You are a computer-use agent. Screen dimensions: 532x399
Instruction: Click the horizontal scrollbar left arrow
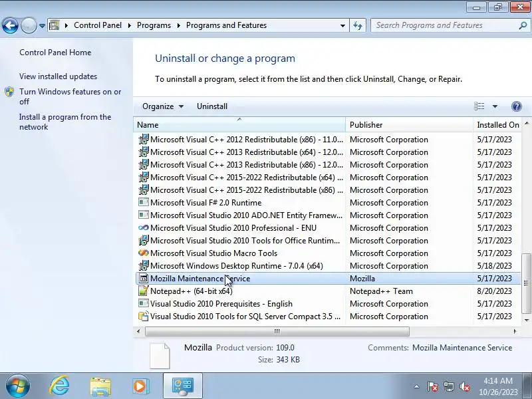point(138,331)
